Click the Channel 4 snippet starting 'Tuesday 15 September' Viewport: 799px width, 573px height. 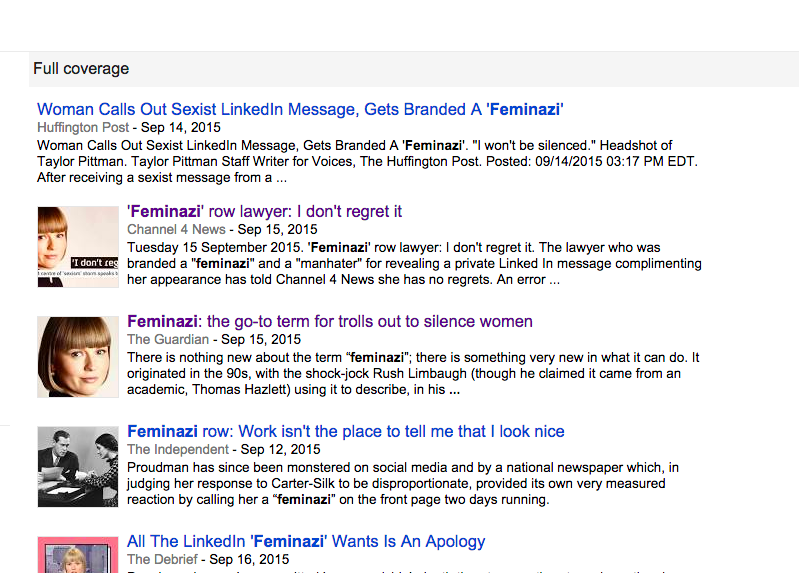pyautogui.click(x=414, y=264)
